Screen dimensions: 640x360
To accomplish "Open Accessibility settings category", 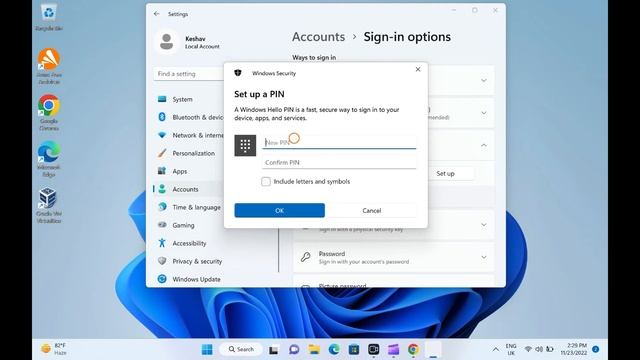I will [x=189, y=243].
